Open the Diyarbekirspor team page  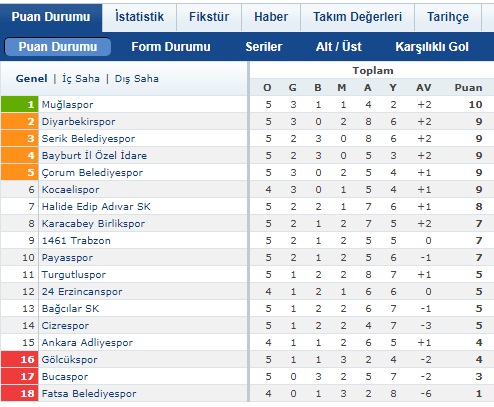[78, 122]
